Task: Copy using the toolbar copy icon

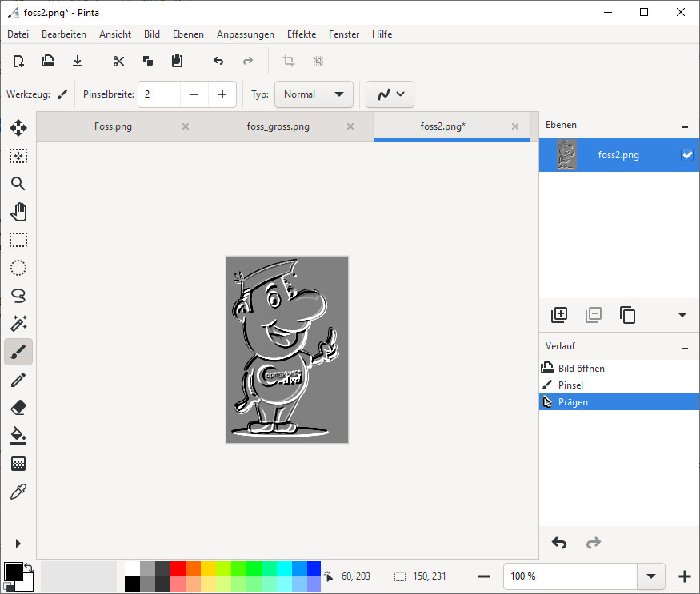Action: coord(148,61)
